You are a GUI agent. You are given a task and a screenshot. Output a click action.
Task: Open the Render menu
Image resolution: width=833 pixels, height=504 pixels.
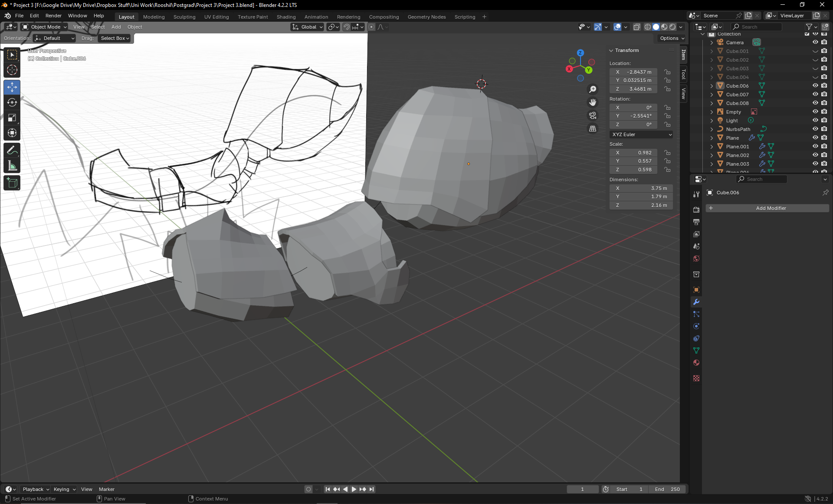pyautogui.click(x=53, y=16)
